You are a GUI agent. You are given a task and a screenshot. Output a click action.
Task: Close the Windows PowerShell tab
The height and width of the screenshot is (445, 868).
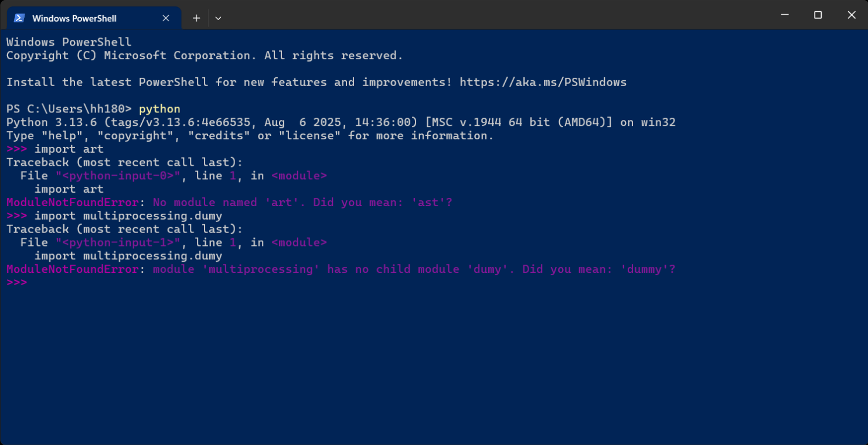pyautogui.click(x=166, y=18)
